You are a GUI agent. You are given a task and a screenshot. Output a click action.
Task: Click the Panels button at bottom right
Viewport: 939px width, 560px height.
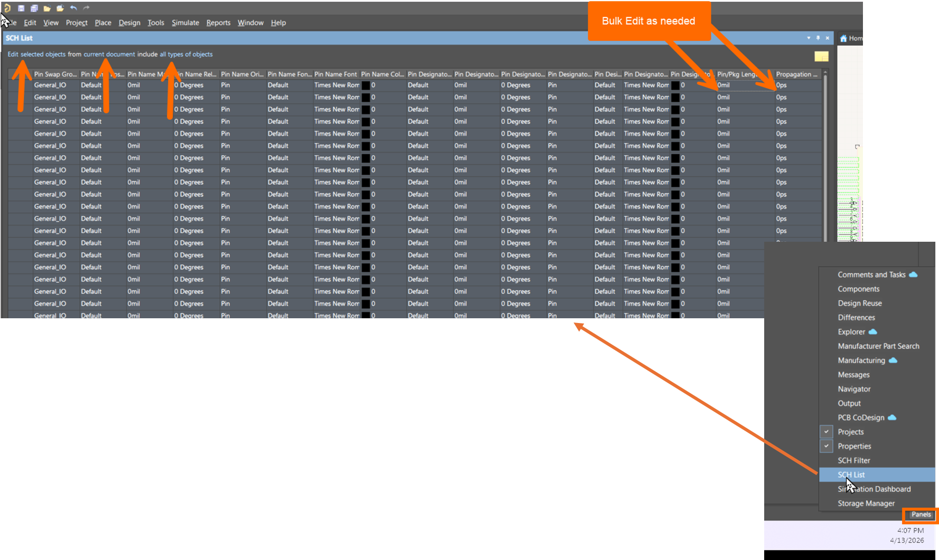921,515
